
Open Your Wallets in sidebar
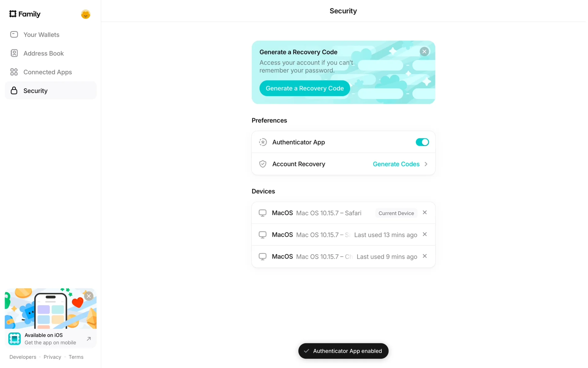click(x=41, y=35)
